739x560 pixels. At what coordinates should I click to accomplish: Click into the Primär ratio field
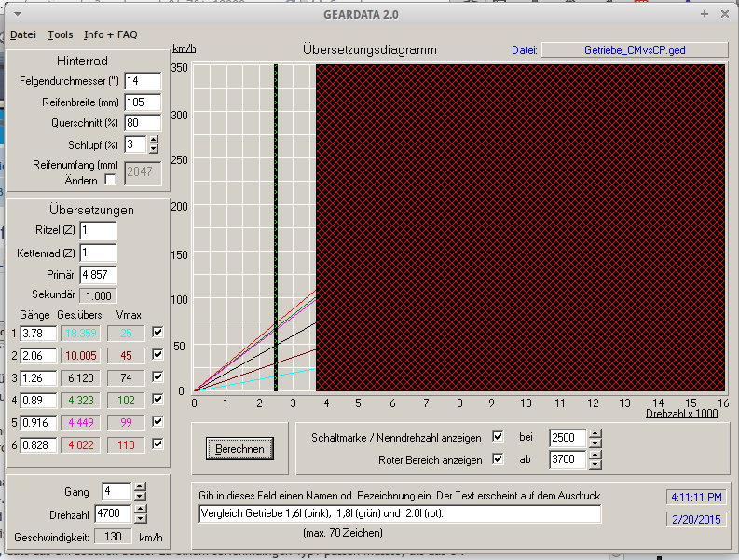click(98, 275)
